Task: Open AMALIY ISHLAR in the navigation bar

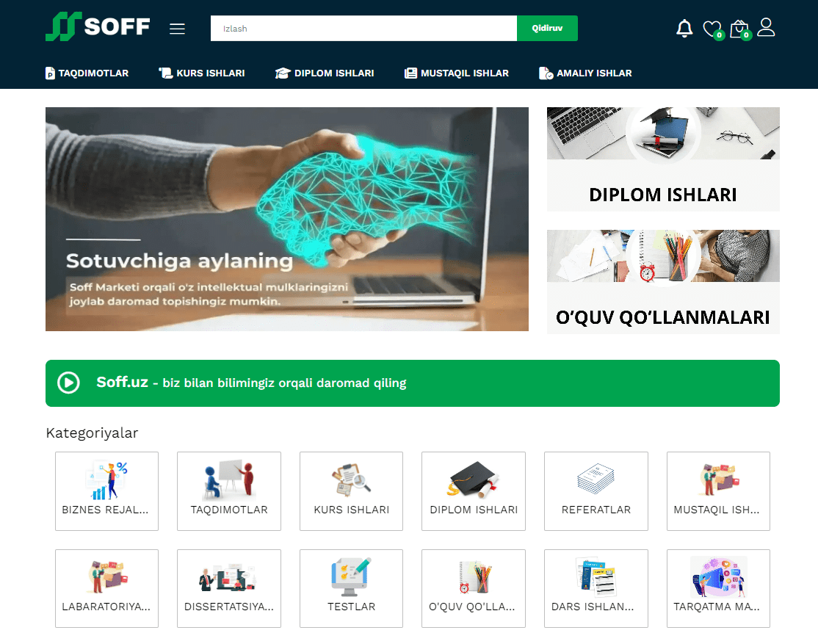Action: coord(585,73)
